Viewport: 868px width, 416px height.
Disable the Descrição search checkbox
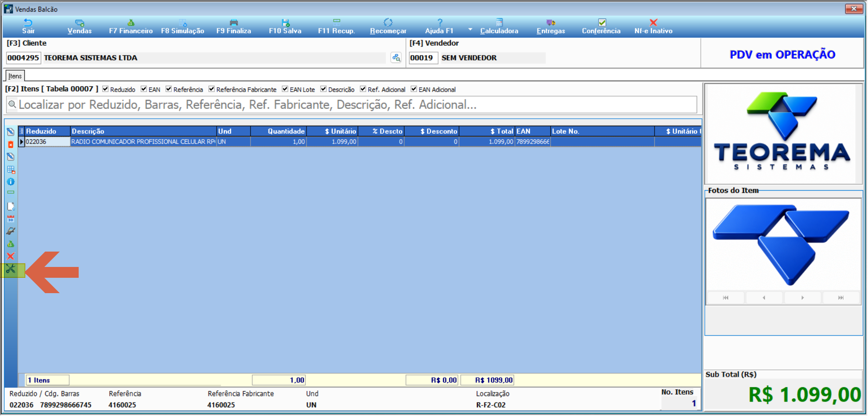click(324, 89)
